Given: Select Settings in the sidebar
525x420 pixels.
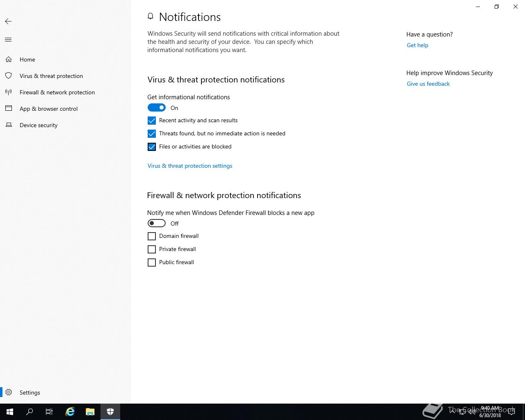Looking at the screenshot, I should [66, 393].
